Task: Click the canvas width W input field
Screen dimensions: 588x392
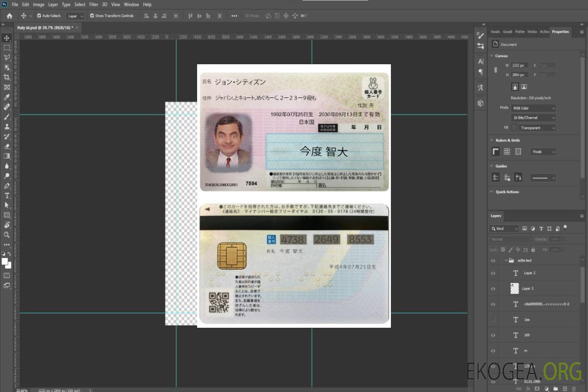Action: pos(519,65)
